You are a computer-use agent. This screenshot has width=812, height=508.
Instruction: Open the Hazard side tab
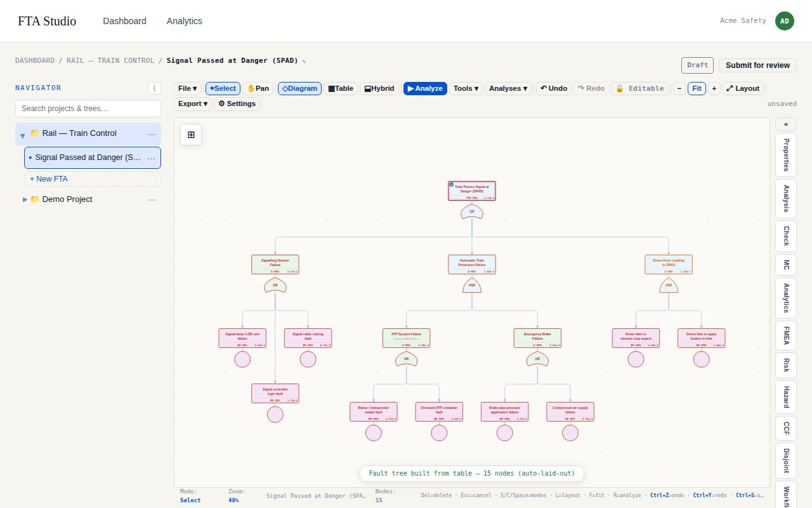pyautogui.click(x=786, y=397)
